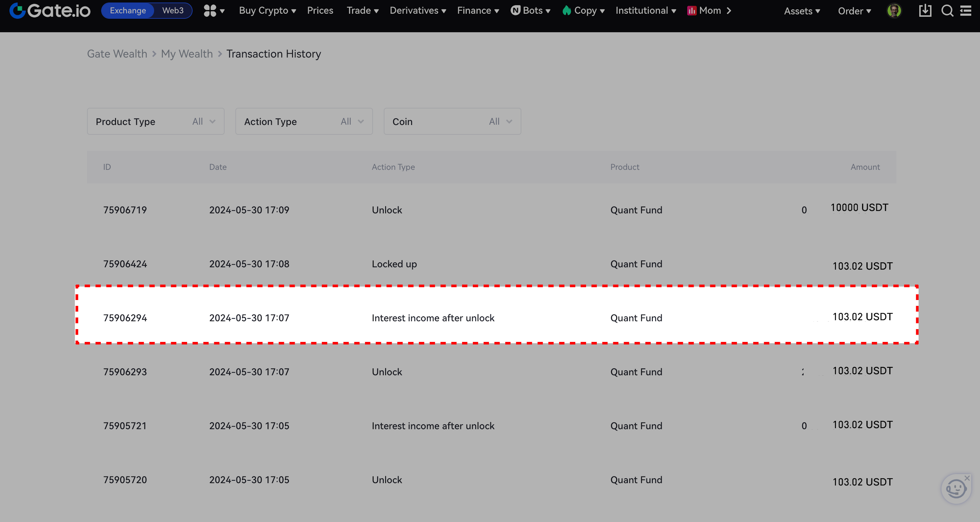This screenshot has width=980, height=522.
Task: Open the Derivatives menu
Action: pyautogui.click(x=418, y=11)
